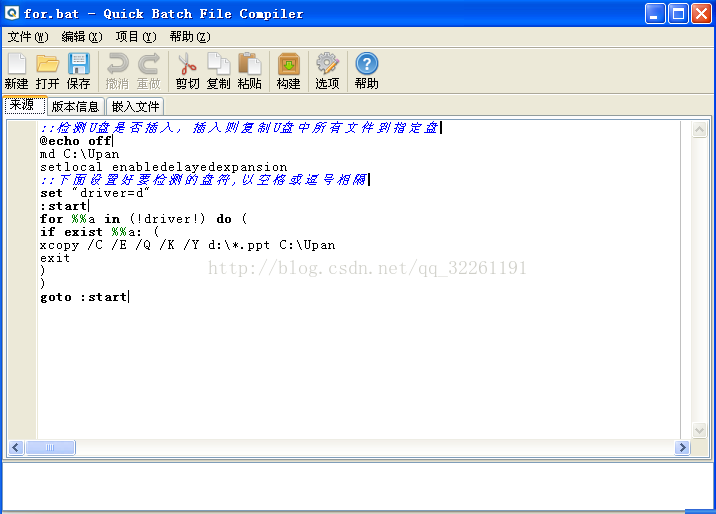Click the horizontal scrollbar left arrow
The height and width of the screenshot is (514, 716).
coord(16,447)
